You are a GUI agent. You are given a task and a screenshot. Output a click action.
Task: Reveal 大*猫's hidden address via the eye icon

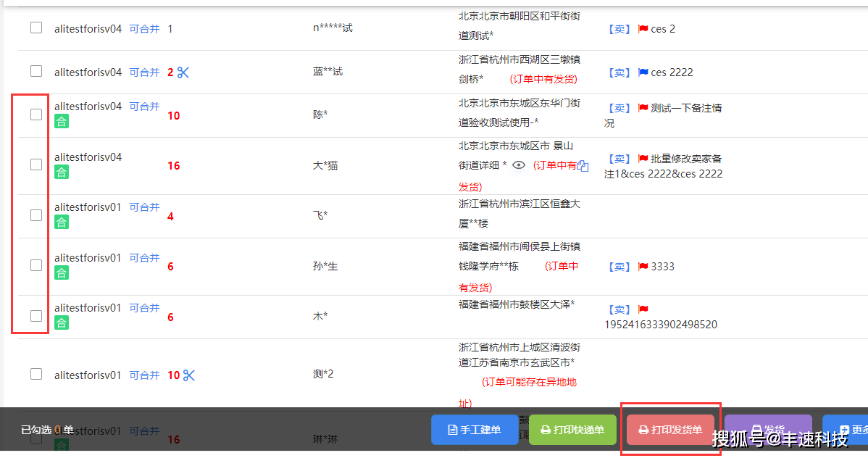[x=519, y=165]
